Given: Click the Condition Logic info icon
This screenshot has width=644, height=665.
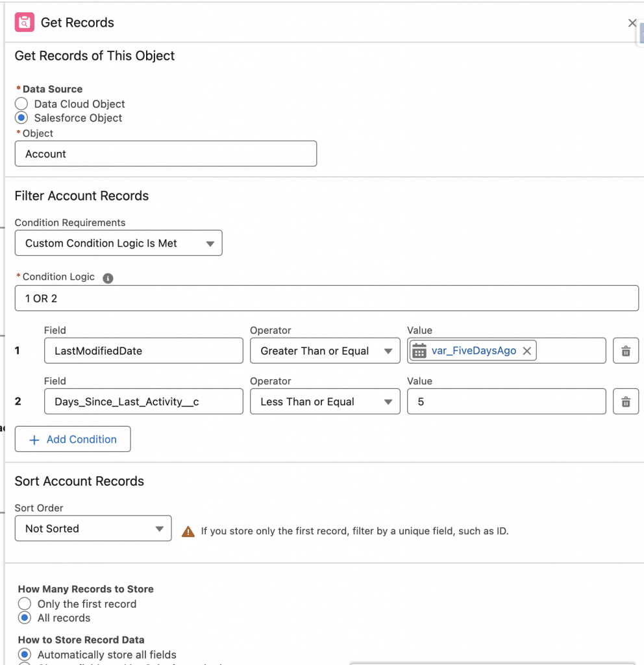Looking at the screenshot, I should (x=108, y=278).
